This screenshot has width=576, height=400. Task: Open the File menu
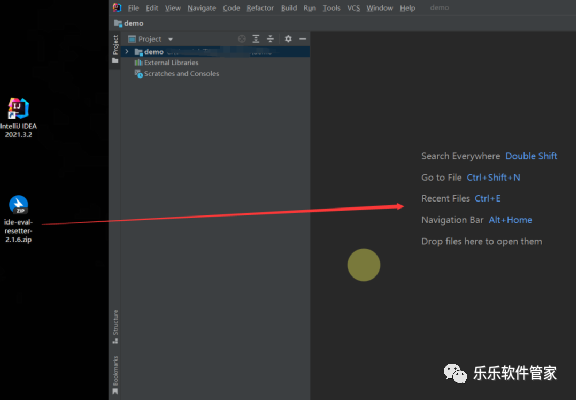pos(133,8)
